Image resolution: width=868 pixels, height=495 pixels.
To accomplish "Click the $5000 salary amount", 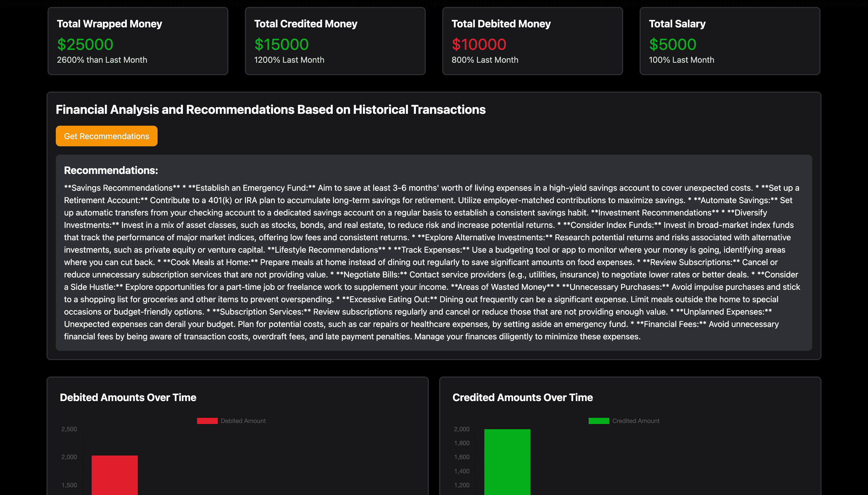I will [x=673, y=45].
